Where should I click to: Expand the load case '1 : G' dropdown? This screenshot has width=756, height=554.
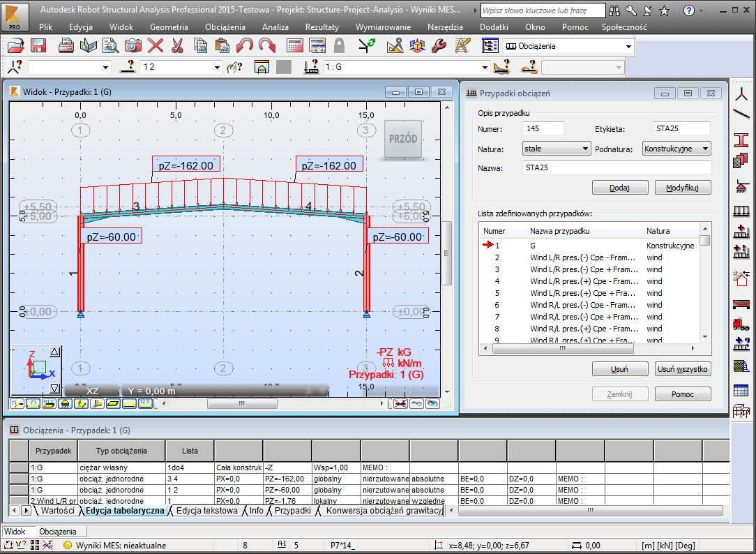[485, 68]
